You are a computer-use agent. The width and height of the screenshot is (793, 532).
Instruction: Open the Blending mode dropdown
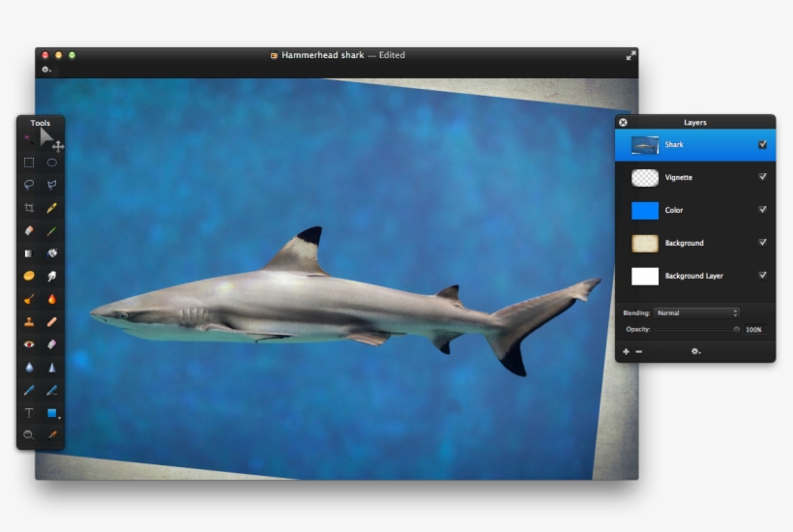(x=696, y=313)
